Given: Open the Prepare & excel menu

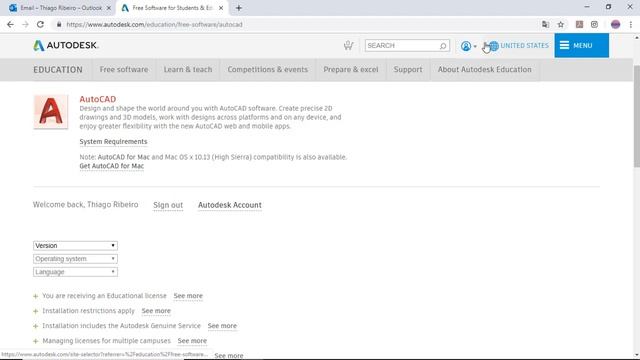Looking at the screenshot, I should click(351, 69).
